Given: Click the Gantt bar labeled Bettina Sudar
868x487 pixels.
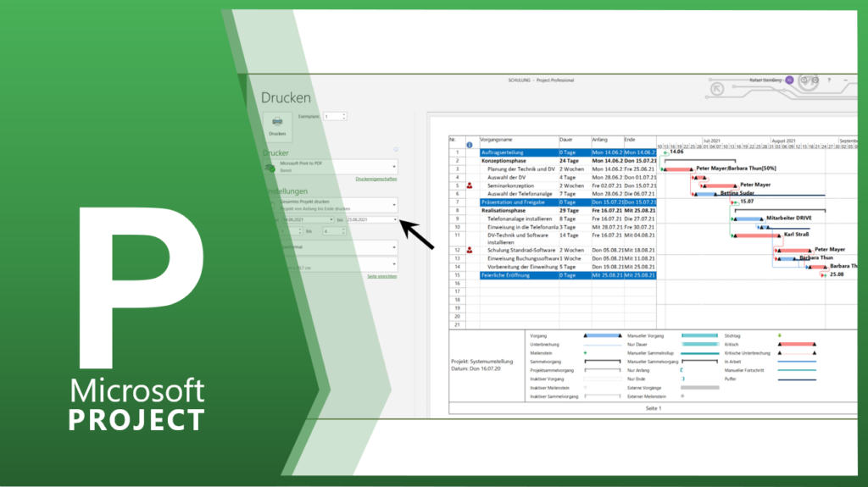Looking at the screenshot, I should coord(705,194).
